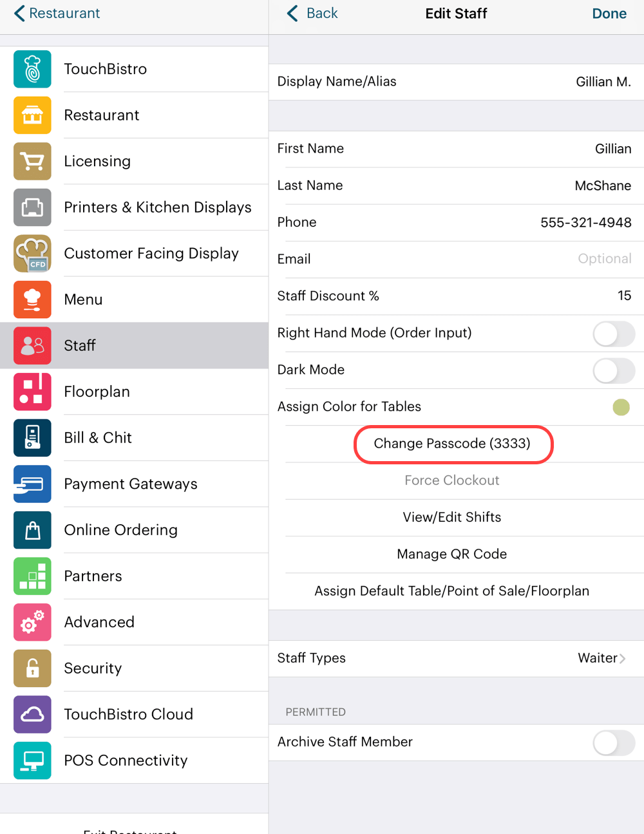Image resolution: width=644 pixels, height=834 pixels.
Task: Toggle Right Hand Mode switch
Action: [614, 334]
